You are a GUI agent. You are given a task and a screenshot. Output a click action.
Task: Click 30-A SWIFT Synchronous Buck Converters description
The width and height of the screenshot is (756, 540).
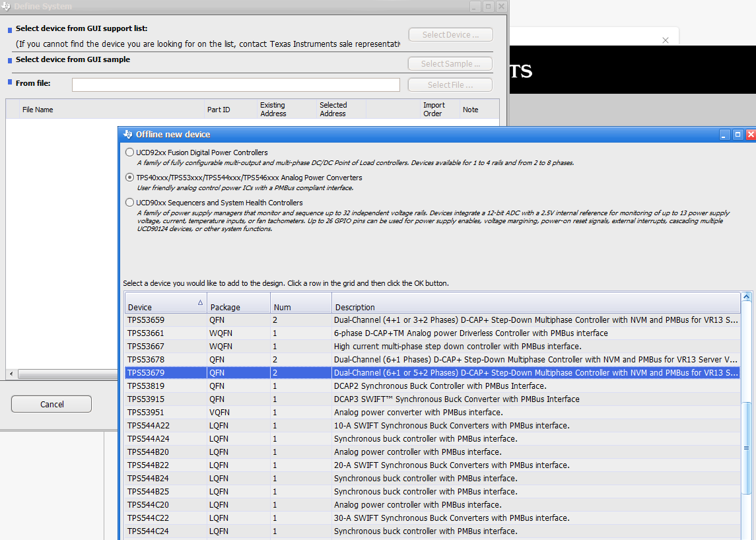[535, 518]
